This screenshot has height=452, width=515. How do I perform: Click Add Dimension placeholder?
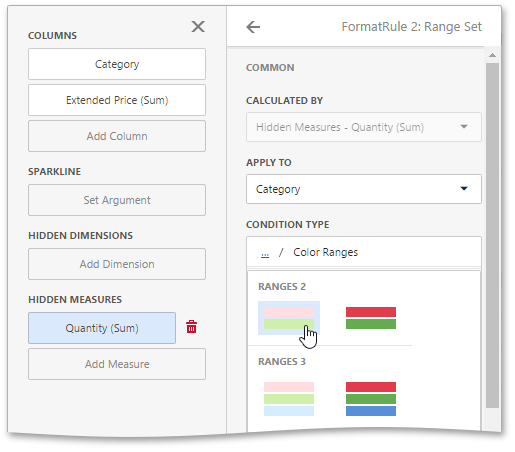pos(117,264)
